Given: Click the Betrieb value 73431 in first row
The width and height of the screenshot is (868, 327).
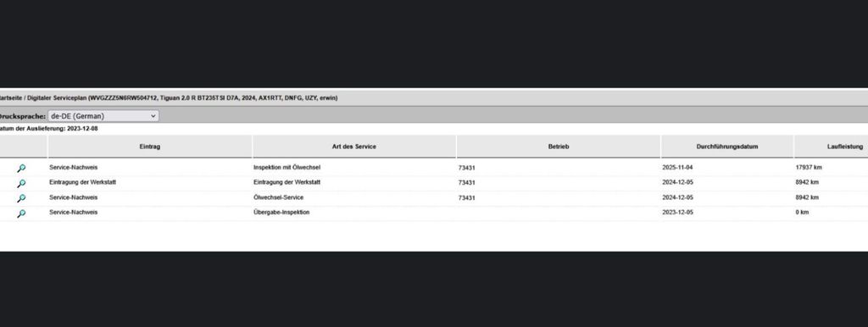Looking at the screenshot, I should point(467,168).
